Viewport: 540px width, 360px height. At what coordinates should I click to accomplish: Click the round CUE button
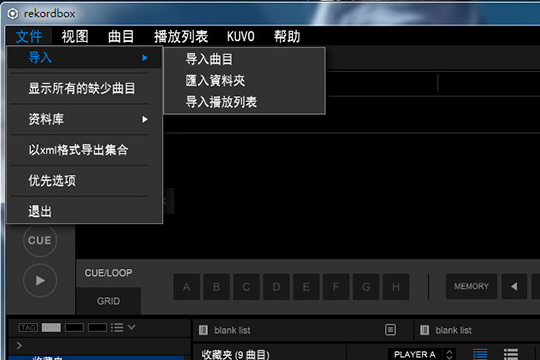pos(40,240)
